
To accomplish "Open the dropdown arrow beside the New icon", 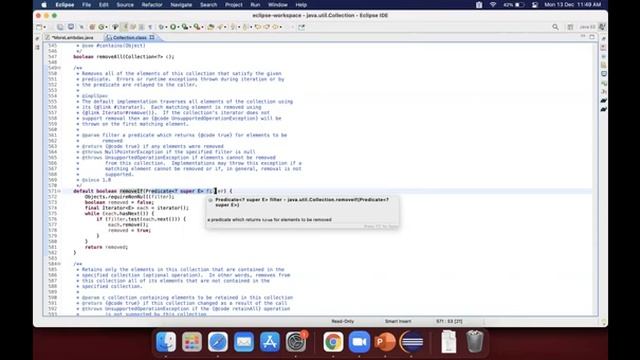I will tap(44, 27).
